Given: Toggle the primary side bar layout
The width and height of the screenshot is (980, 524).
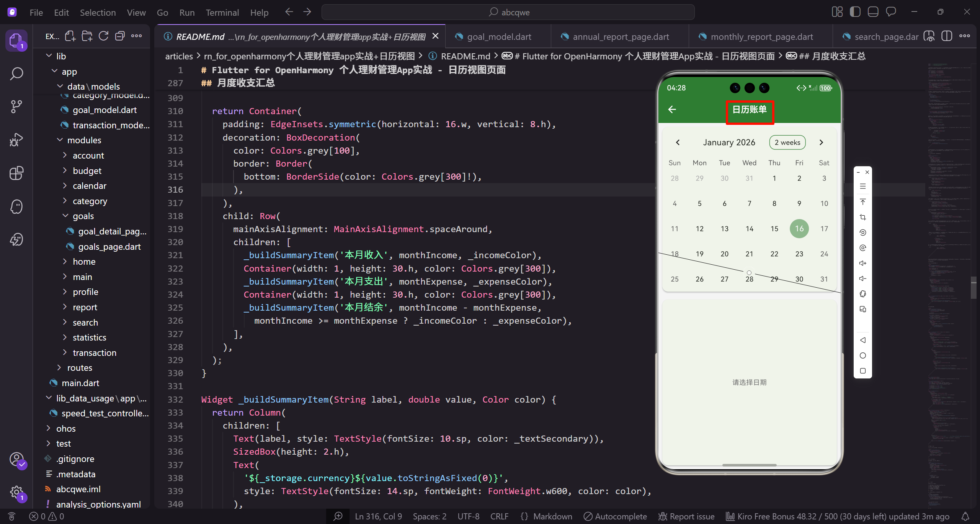Looking at the screenshot, I should pyautogui.click(x=855, y=12).
